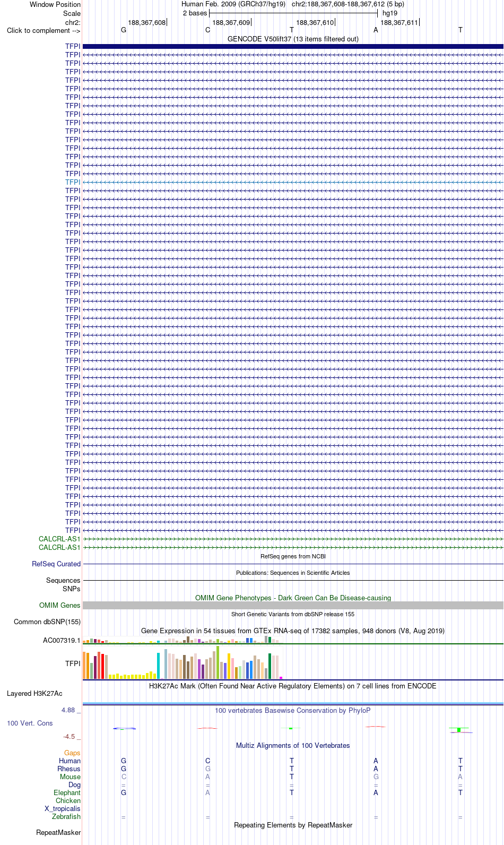
Task: Click the 'OMIM Genes' side label
Action: (x=60, y=605)
